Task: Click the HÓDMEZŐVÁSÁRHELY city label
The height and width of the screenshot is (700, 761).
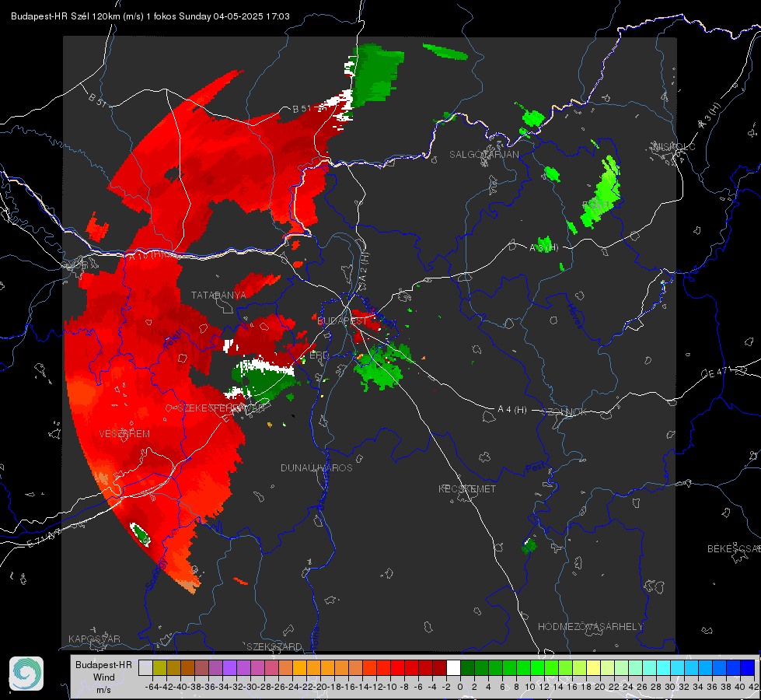Action: [x=591, y=627]
